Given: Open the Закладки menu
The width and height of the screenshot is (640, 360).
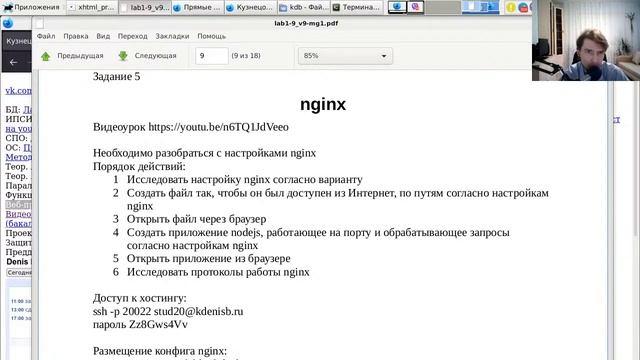Looking at the screenshot, I should coord(172,36).
